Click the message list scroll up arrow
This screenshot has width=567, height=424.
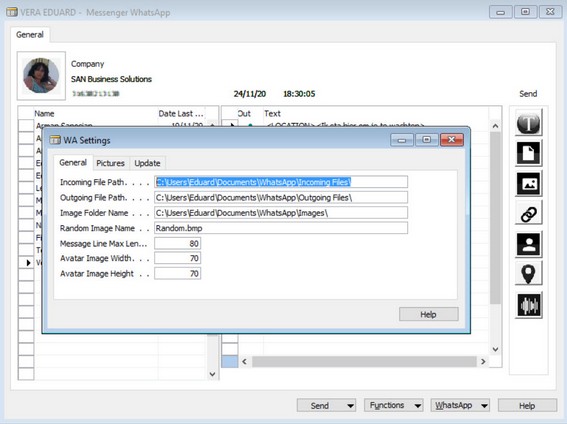point(495,126)
